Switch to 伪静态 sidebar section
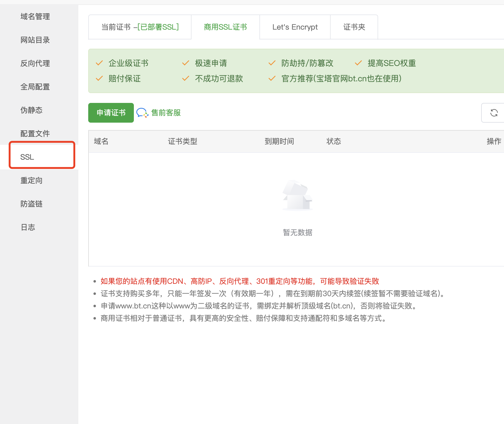 [x=31, y=110]
